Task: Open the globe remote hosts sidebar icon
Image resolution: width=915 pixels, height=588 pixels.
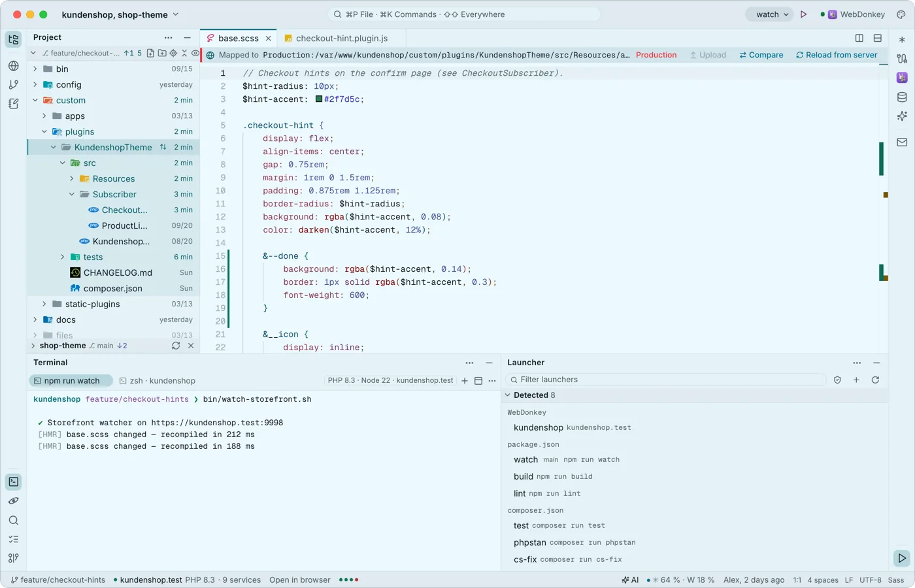Action: coord(14,65)
